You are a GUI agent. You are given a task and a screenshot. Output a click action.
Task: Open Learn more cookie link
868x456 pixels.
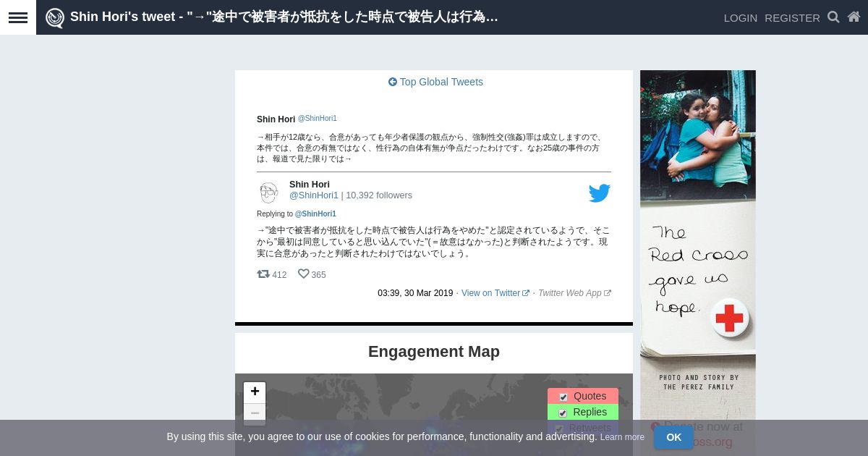[622, 437]
